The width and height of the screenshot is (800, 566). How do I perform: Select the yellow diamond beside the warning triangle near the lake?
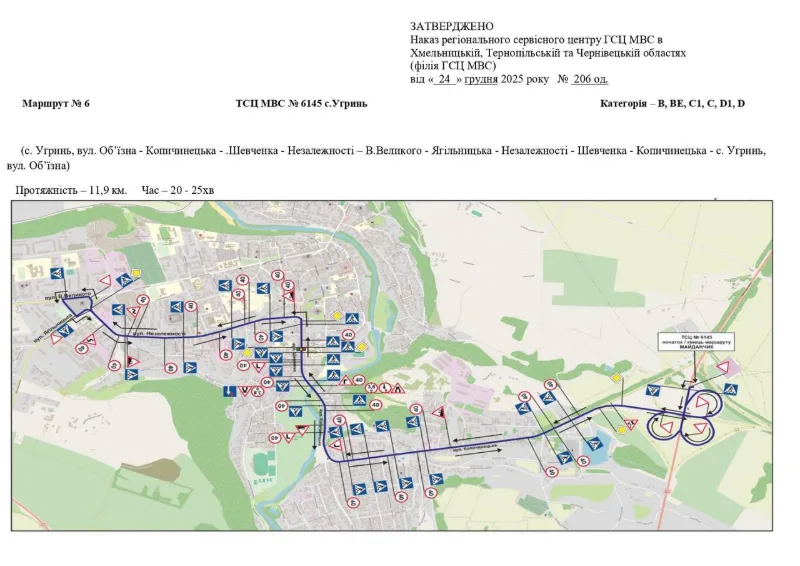[622, 430]
